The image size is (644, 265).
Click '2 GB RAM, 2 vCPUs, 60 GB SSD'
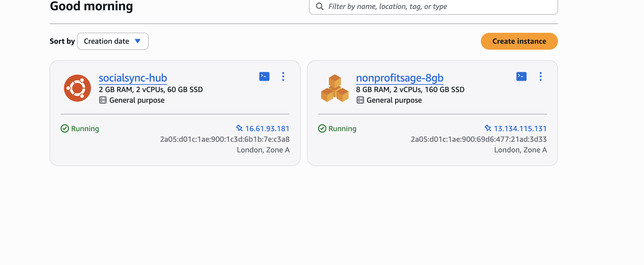coord(151,89)
